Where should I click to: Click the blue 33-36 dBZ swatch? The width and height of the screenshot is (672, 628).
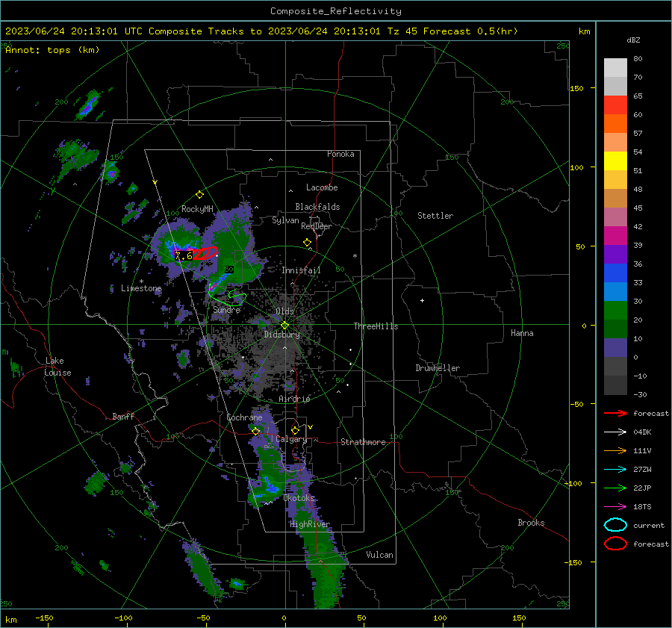coord(615,273)
